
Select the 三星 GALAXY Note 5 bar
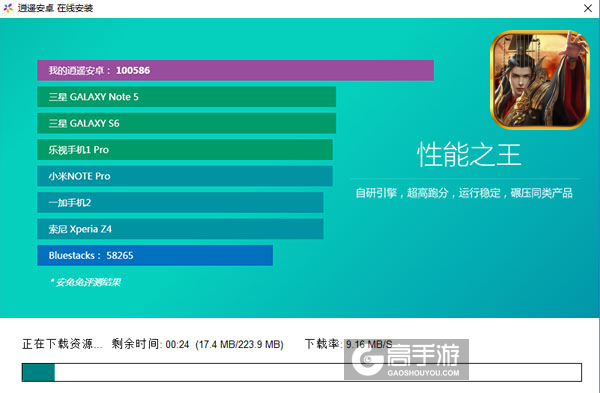(186, 97)
